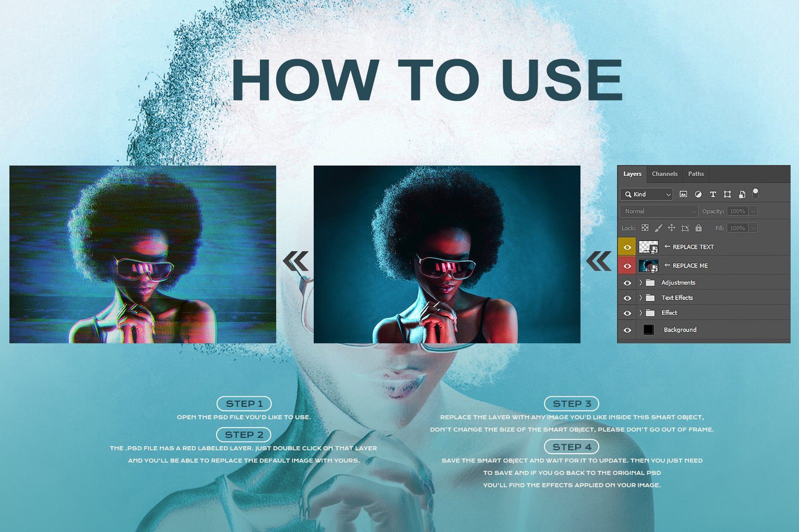The height and width of the screenshot is (532, 799).
Task: Click the lock all padlock icon
Action: click(x=699, y=228)
